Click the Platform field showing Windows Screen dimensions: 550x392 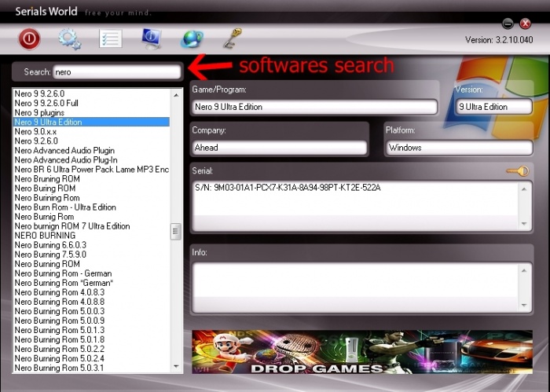tap(459, 148)
